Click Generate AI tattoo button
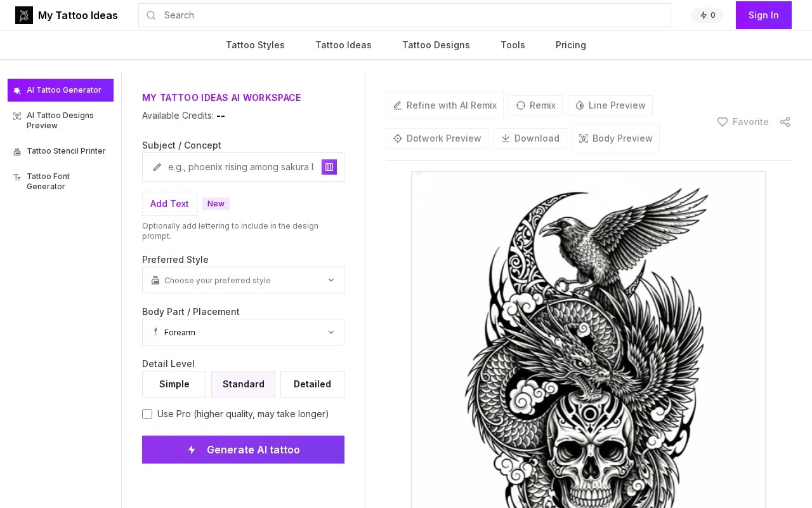The width and height of the screenshot is (812, 508). (243, 450)
